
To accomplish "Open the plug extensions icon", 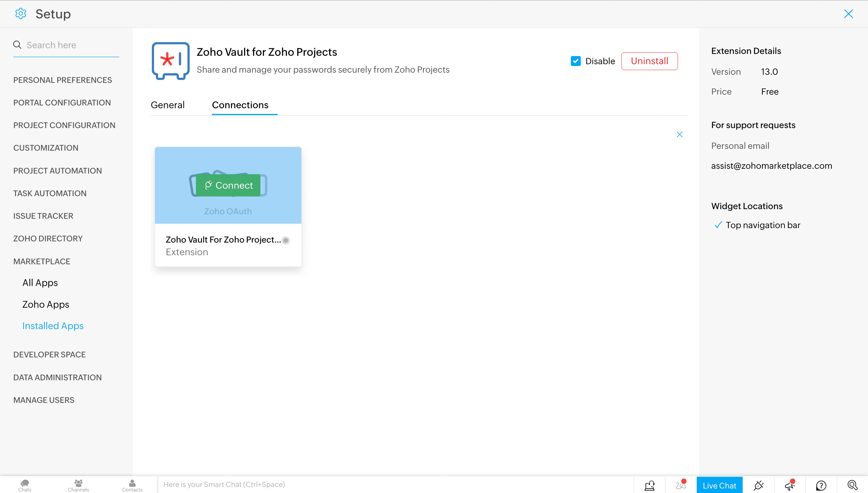I will click(x=758, y=485).
